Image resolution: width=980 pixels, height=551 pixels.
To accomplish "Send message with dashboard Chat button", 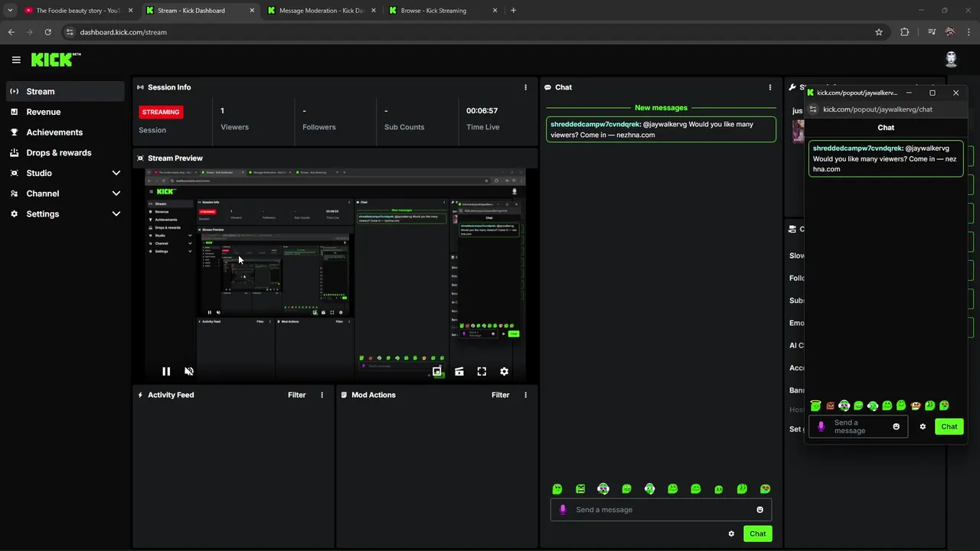I will [x=757, y=533].
